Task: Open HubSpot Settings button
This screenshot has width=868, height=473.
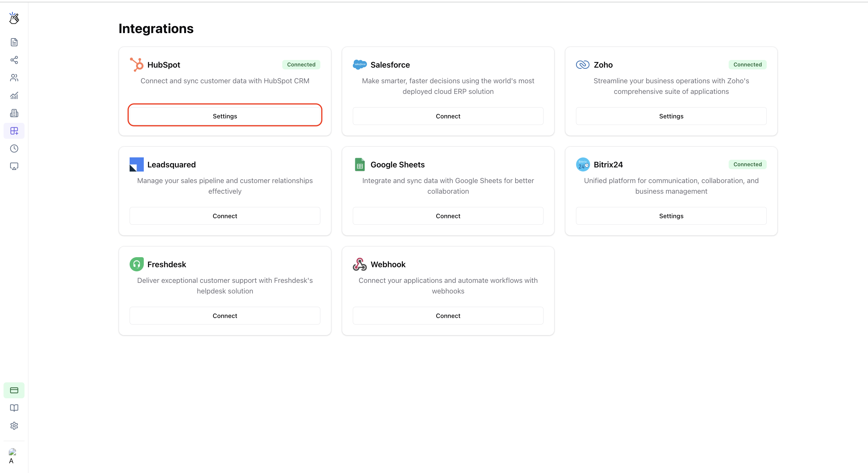Action: point(225,116)
